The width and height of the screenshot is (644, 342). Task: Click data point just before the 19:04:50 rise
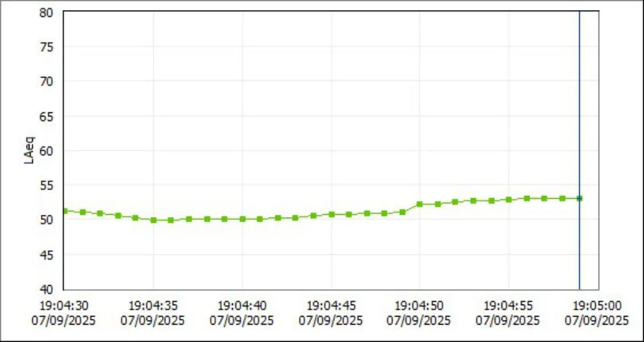[403, 212]
